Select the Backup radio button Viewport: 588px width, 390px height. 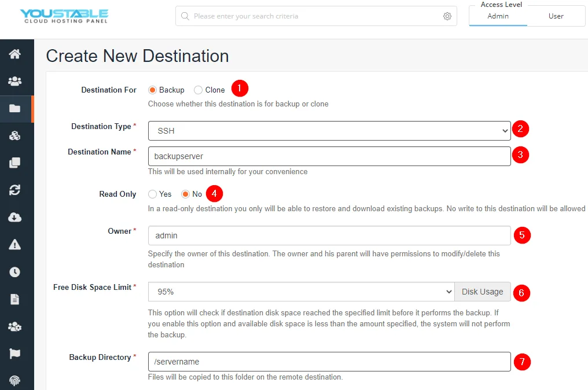152,90
